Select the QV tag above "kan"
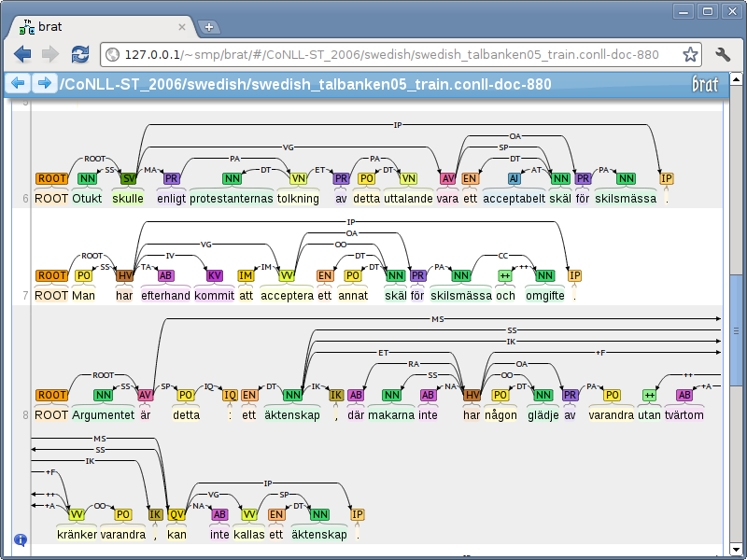 (176, 515)
